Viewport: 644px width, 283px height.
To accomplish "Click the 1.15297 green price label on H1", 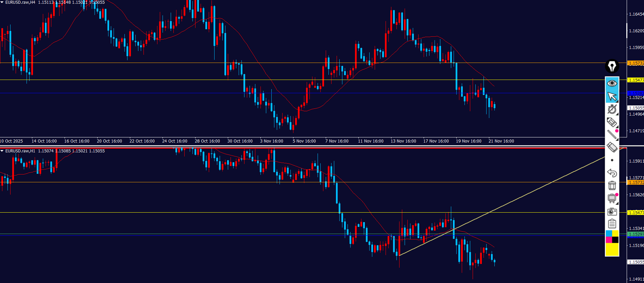I will (635, 234).
